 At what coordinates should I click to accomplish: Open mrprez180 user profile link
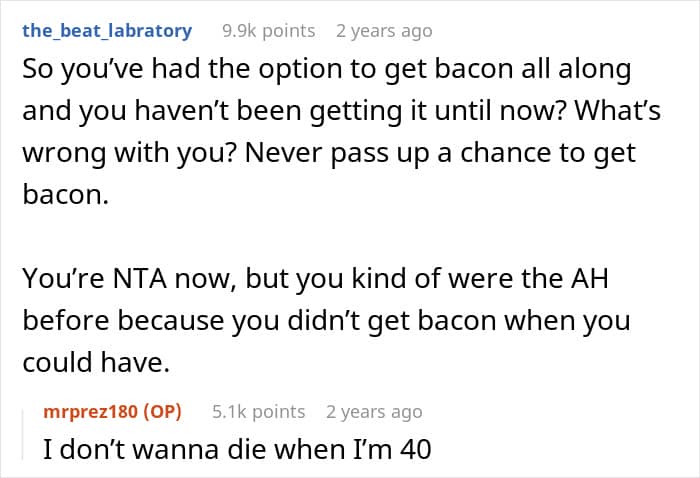click(95, 411)
